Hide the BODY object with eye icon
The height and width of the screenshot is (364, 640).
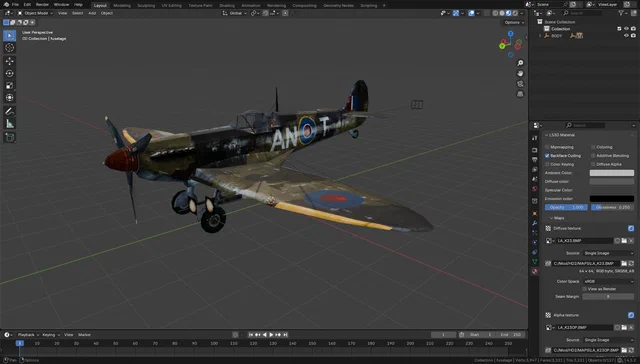pyautogui.click(x=626, y=36)
